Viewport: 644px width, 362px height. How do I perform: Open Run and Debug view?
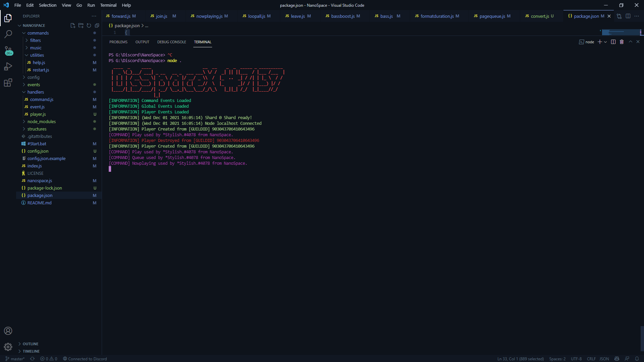point(8,66)
